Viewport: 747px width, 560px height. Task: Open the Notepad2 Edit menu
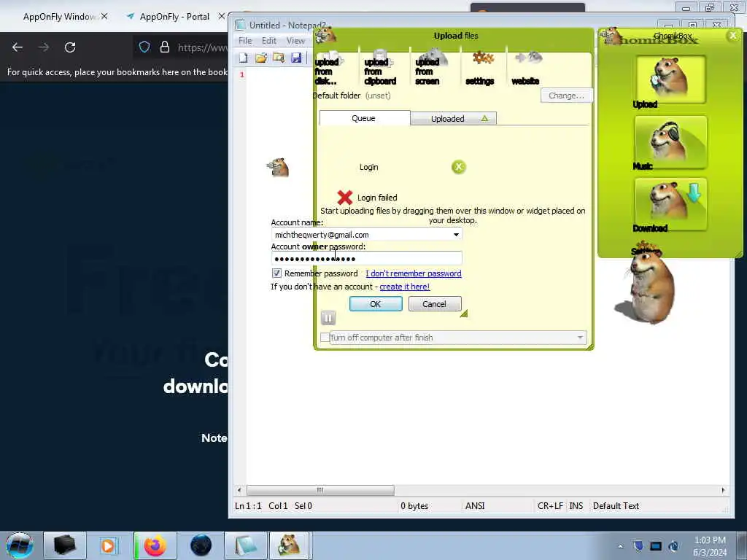point(268,41)
